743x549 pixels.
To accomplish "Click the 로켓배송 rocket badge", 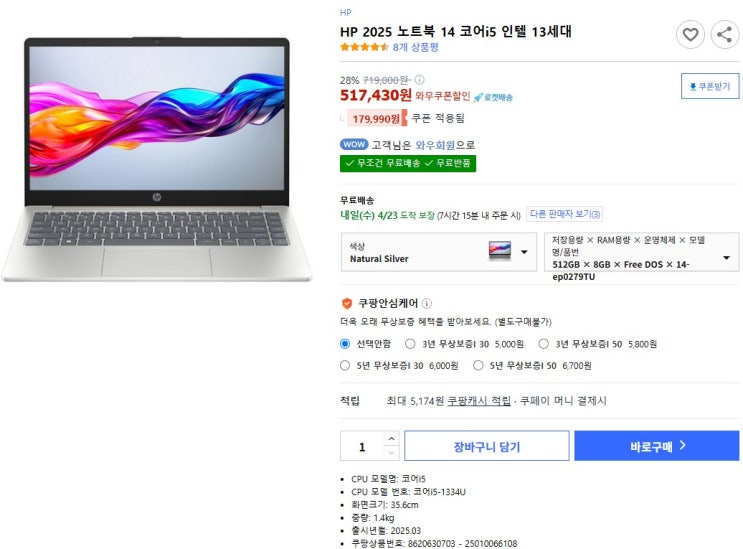I will pyautogui.click(x=493, y=97).
